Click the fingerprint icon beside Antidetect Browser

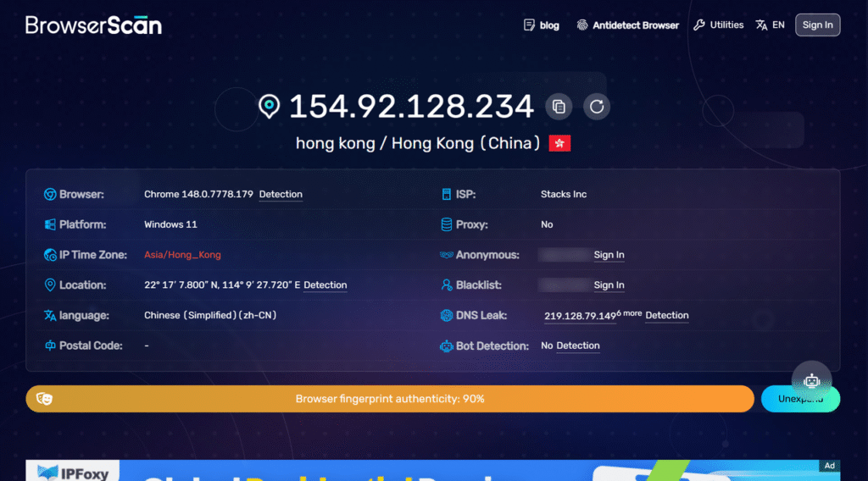click(x=582, y=25)
